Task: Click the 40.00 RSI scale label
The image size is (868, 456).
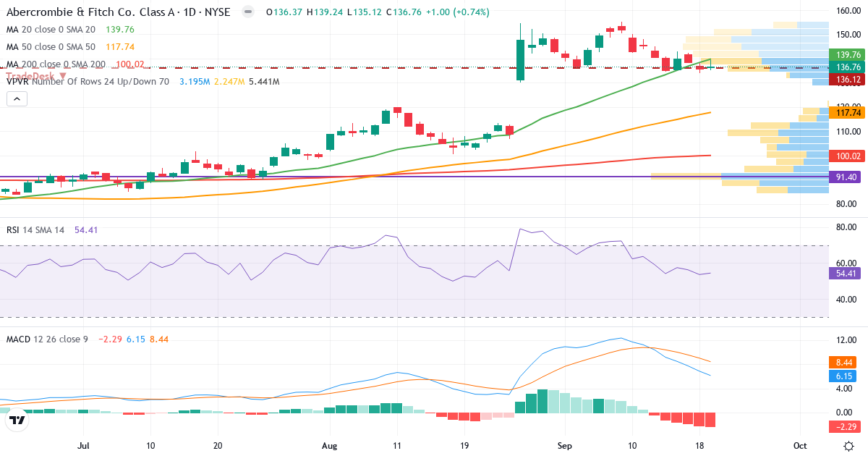Action: 846,299
